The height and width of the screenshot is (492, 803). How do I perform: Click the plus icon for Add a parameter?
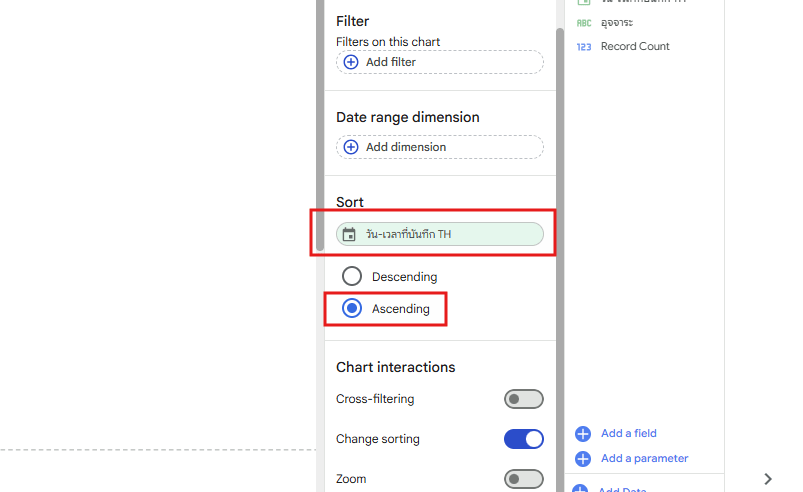point(583,459)
